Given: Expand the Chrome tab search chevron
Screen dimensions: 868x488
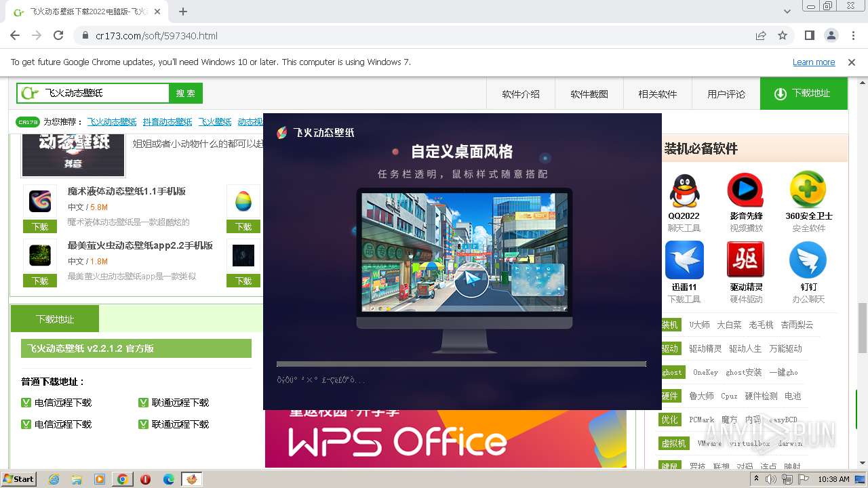Looking at the screenshot, I should [x=787, y=12].
